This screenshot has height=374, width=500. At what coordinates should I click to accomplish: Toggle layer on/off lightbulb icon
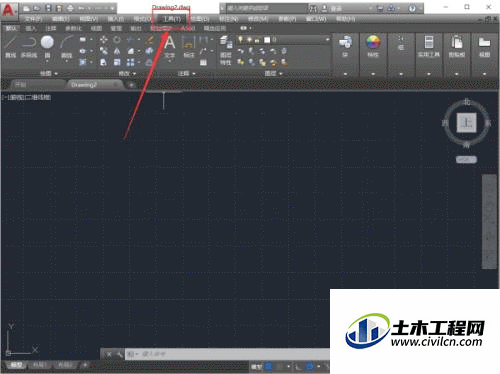[240, 40]
